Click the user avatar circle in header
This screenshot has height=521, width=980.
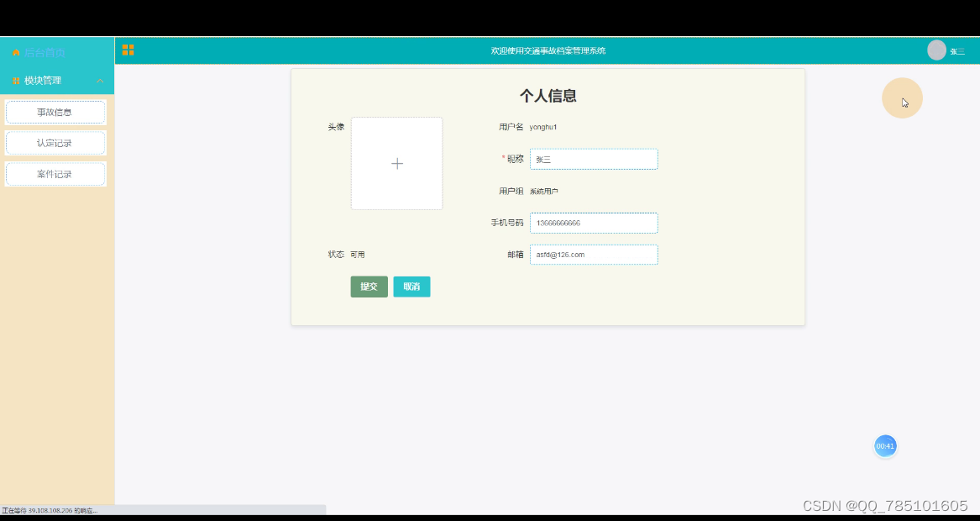936,50
